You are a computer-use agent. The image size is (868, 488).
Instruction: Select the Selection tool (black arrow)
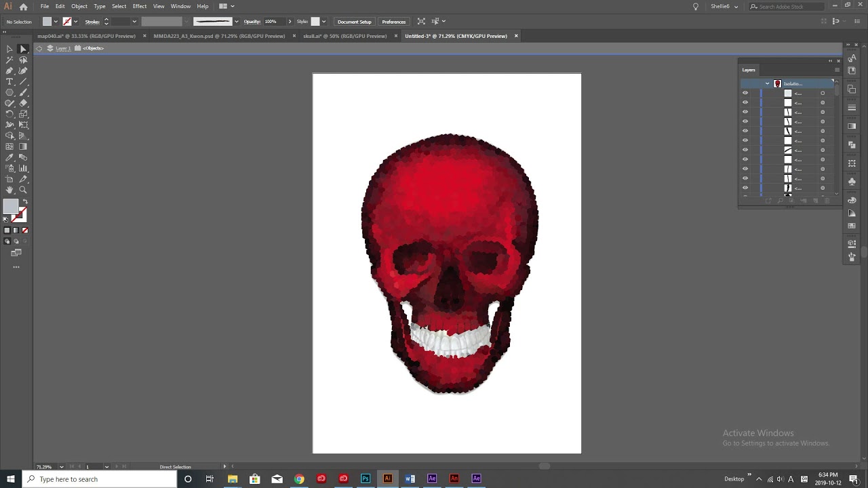(x=9, y=49)
